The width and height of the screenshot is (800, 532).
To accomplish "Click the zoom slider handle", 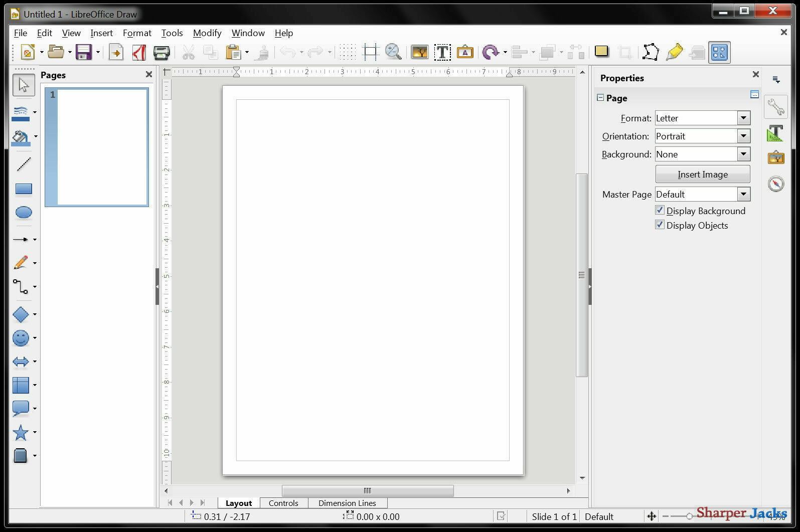I will point(690,516).
